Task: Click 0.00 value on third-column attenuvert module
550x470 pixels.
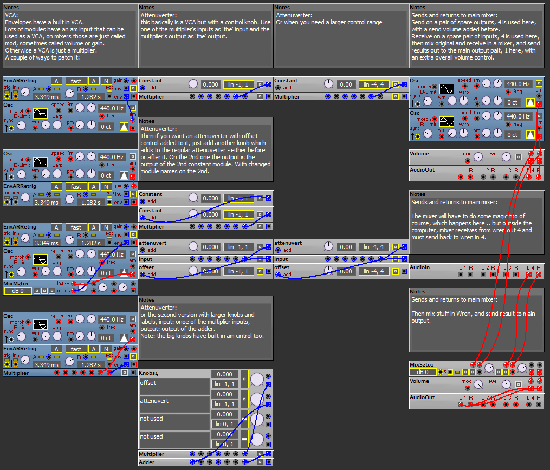Action: tap(346, 247)
